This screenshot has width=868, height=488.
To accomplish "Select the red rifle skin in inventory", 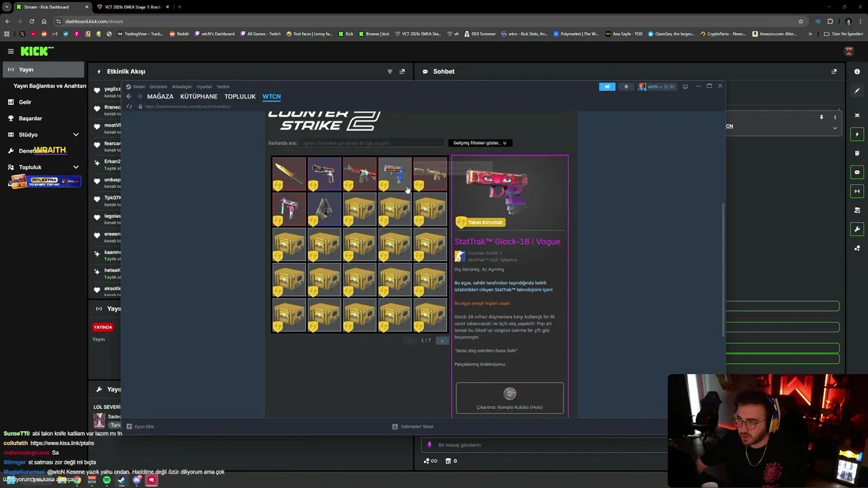I will (x=359, y=174).
